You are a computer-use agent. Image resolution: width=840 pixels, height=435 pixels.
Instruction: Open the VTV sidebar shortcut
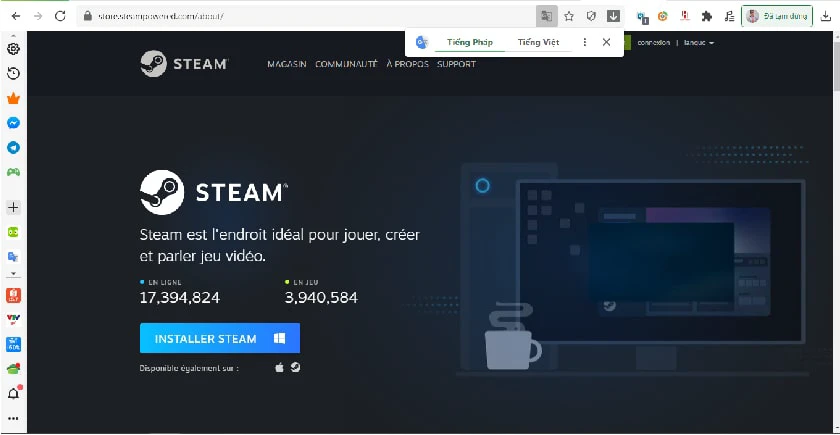click(13, 320)
